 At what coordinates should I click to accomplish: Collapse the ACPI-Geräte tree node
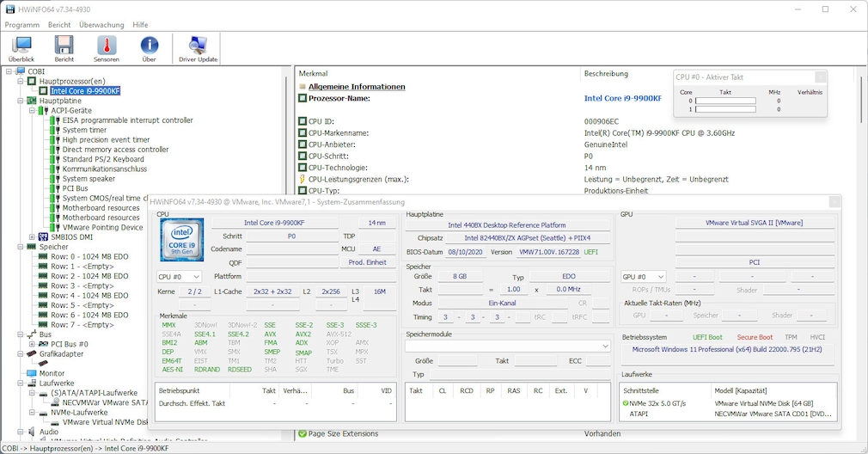tap(33, 111)
